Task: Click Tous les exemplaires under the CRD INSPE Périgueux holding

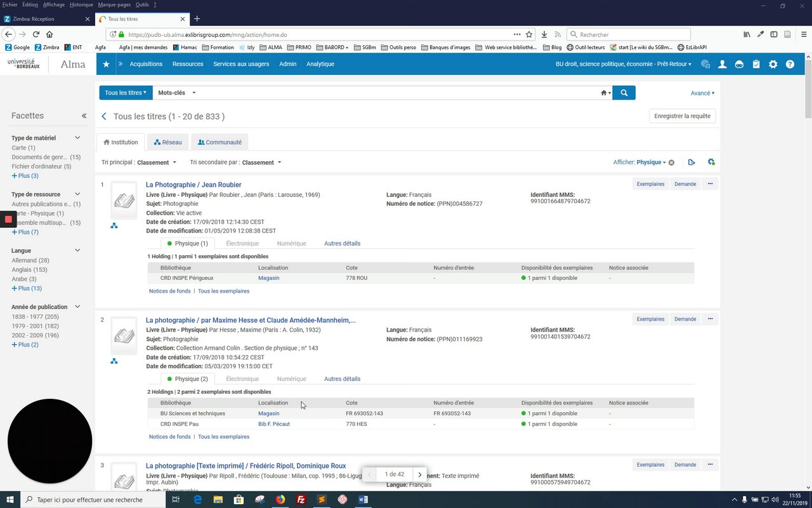Action: pos(223,291)
